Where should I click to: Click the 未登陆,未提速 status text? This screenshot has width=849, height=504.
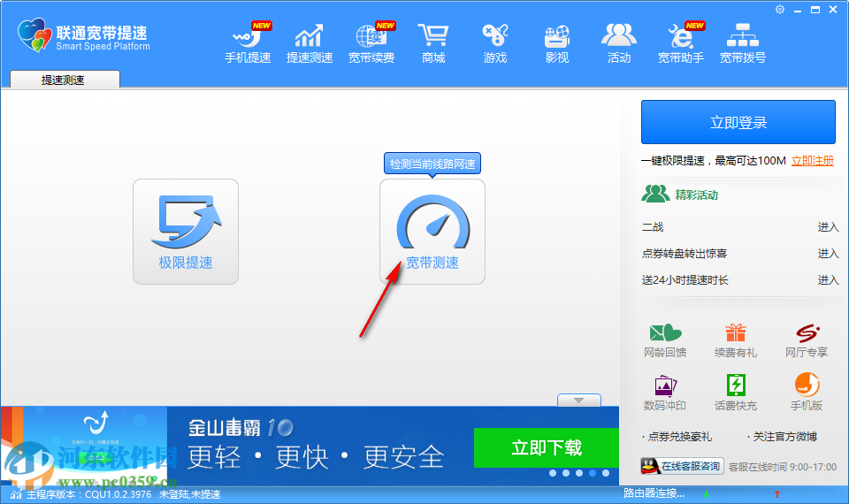point(189,494)
